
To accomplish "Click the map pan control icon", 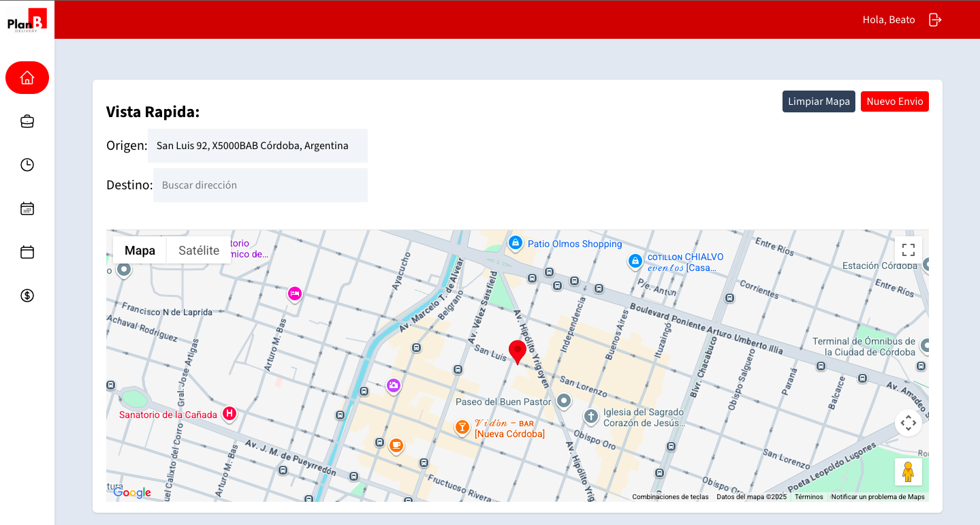I will (908, 422).
